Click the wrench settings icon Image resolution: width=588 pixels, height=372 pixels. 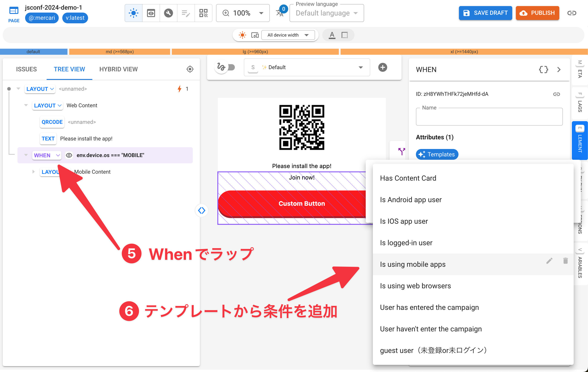coord(168,13)
